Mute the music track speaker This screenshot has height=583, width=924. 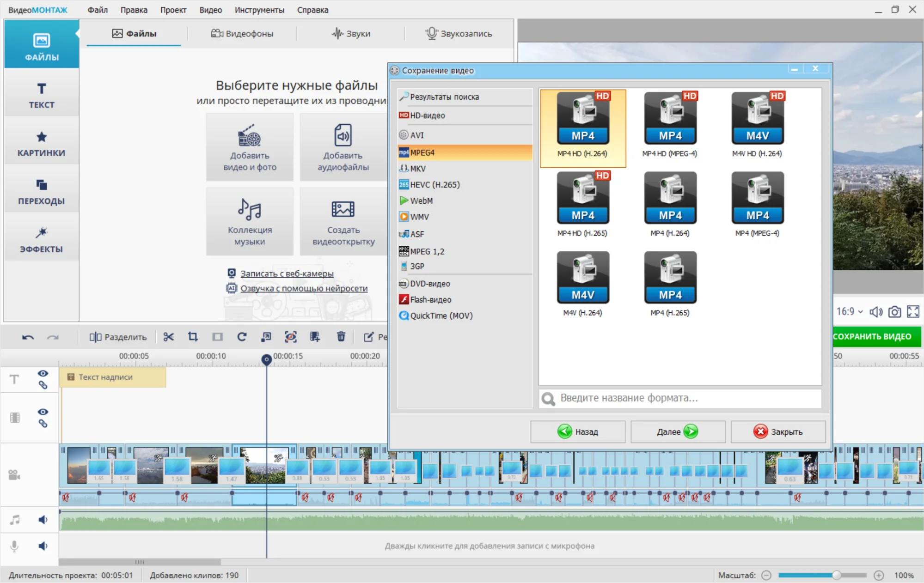(43, 520)
